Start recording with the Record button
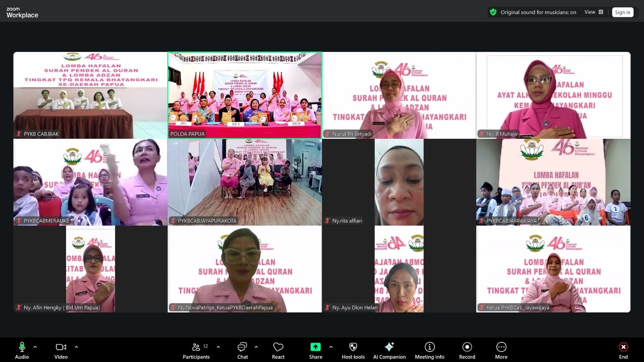 click(x=467, y=350)
